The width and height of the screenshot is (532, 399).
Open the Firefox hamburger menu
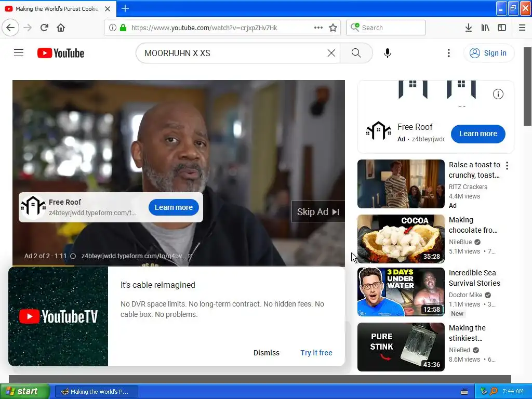tap(522, 28)
